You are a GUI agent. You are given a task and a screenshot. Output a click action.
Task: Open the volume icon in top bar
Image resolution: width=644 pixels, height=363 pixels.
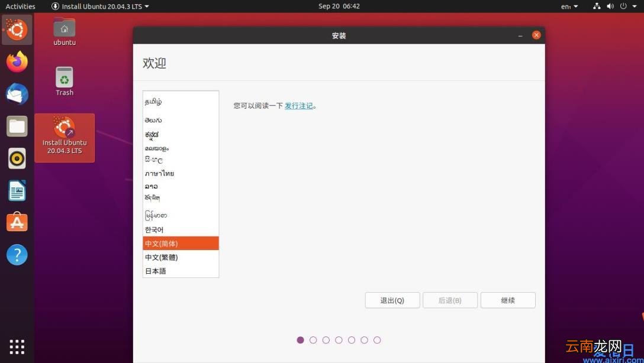610,6
